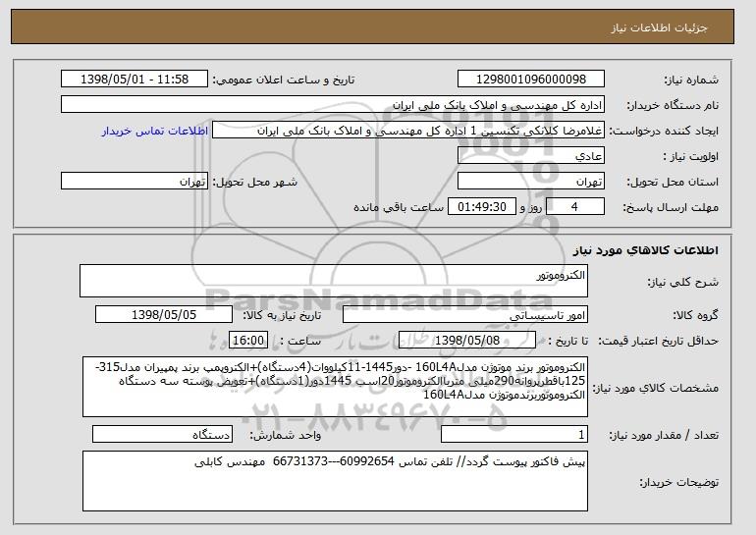Click the delivery province field تهران
The width and height of the screenshot is (756, 535).
point(531,182)
